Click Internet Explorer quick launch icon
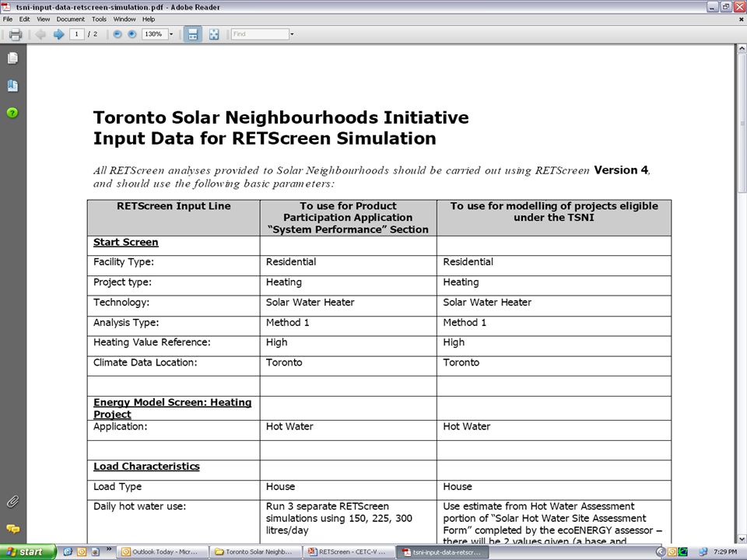747x560 pixels. click(x=68, y=552)
